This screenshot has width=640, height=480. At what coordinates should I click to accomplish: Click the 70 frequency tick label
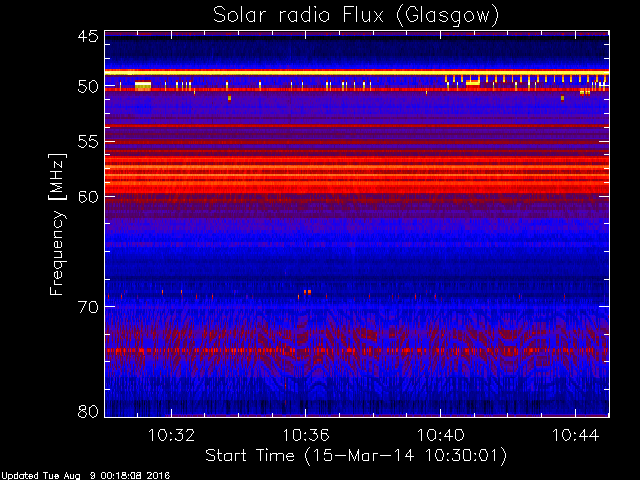(88, 307)
